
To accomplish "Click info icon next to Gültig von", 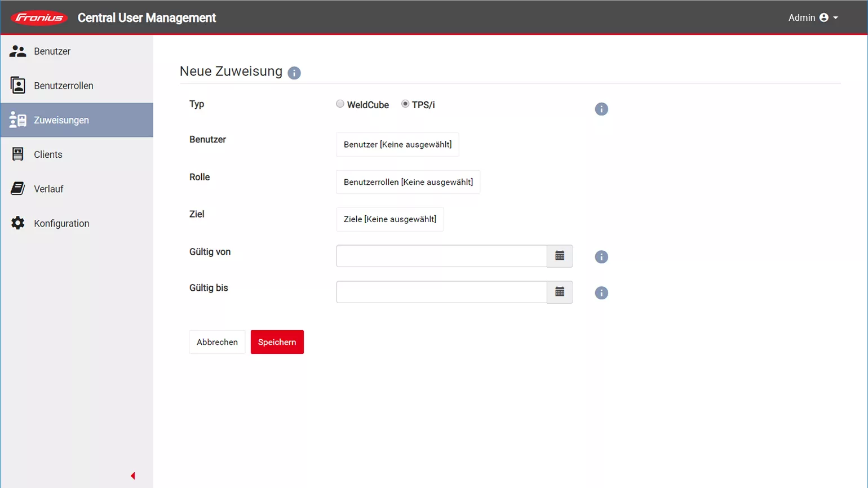I will 601,257.
